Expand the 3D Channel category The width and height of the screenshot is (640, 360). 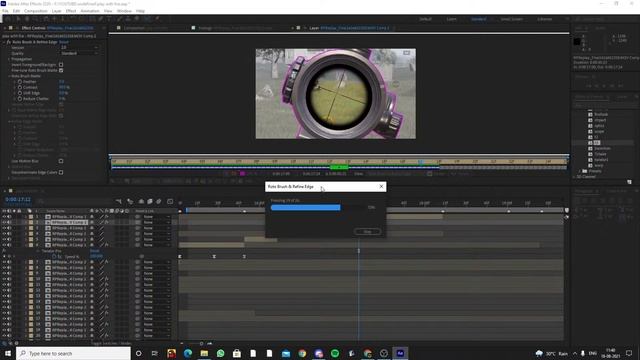click(x=575, y=177)
